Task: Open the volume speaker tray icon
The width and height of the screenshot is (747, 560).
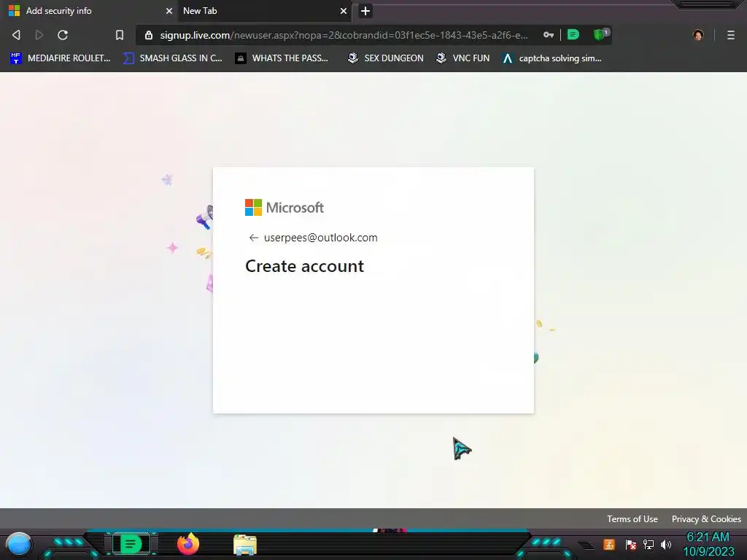Action: [666, 544]
